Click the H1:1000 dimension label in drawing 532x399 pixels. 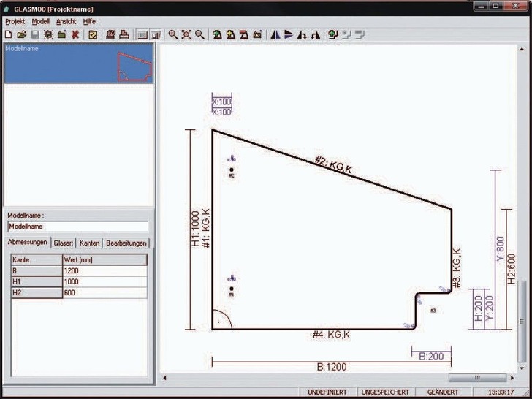(x=195, y=229)
